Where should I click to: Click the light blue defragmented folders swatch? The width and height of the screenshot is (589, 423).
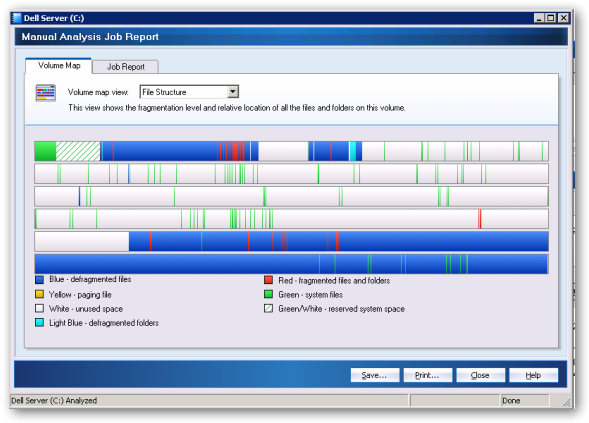(x=39, y=322)
